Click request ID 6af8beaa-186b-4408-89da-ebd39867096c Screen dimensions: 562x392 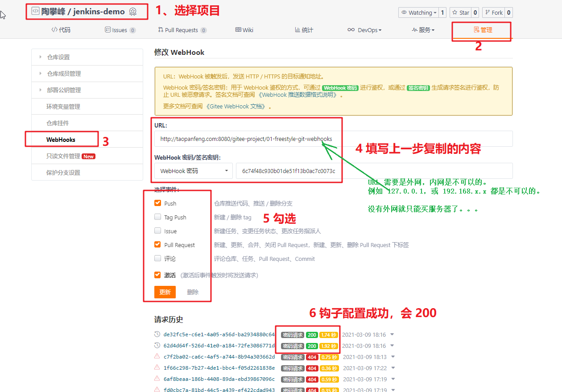(219, 379)
